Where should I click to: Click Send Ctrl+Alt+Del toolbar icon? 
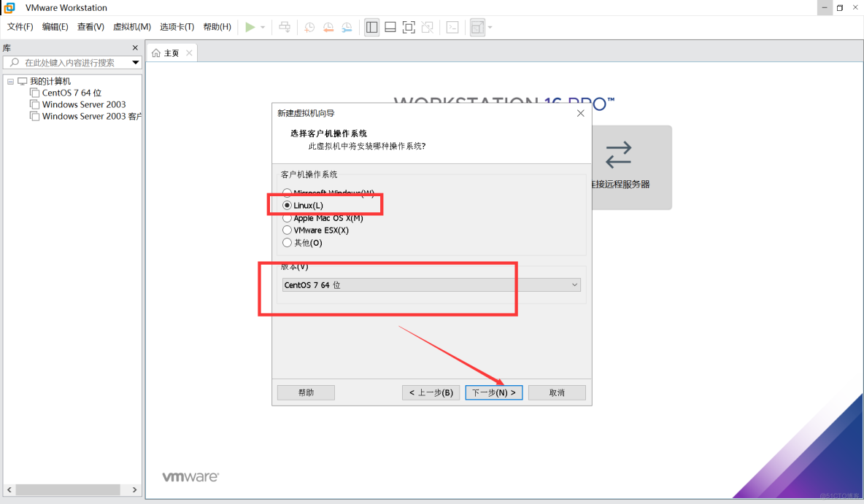[285, 27]
